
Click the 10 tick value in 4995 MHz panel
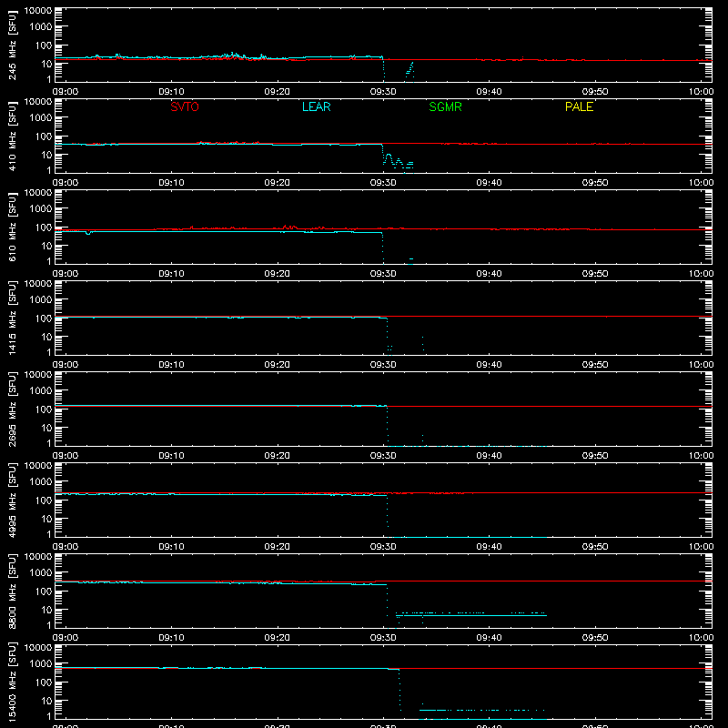click(46, 519)
